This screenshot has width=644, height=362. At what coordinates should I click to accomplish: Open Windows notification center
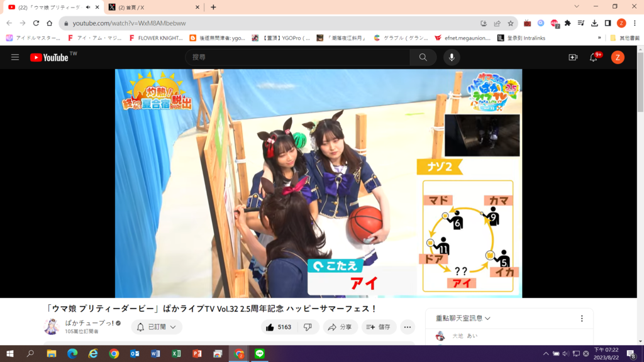pos(631,353)
